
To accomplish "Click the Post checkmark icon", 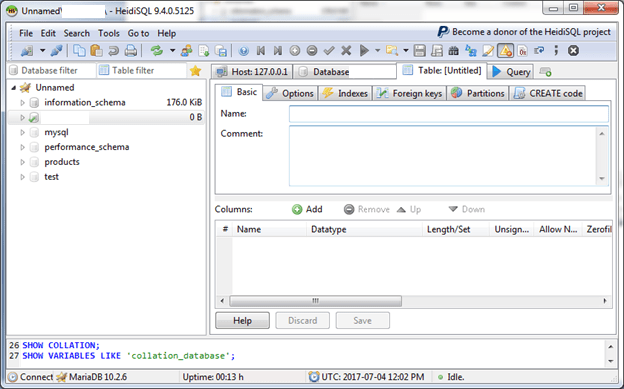I will [329, 51].
